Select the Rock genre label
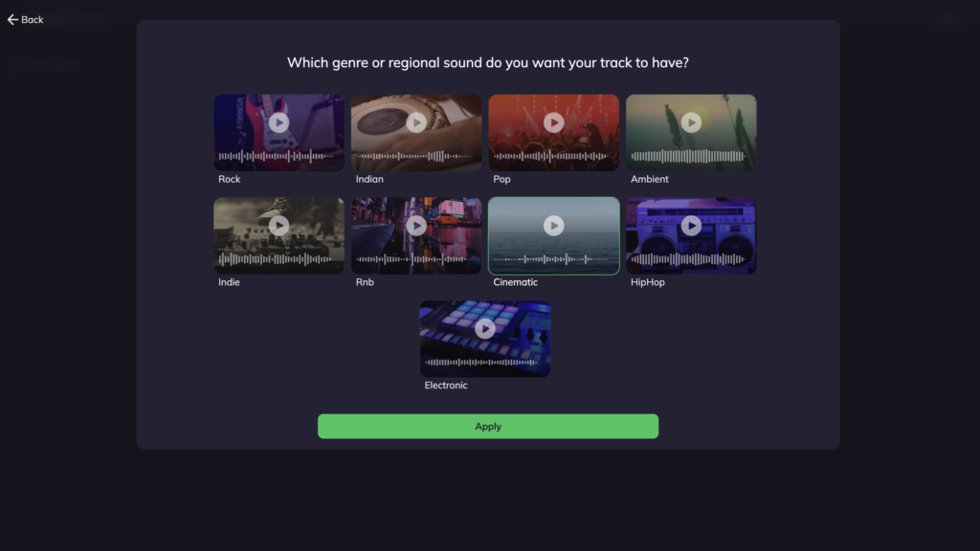This screenshot has width=980, height=551. click(x=230, y=179)
